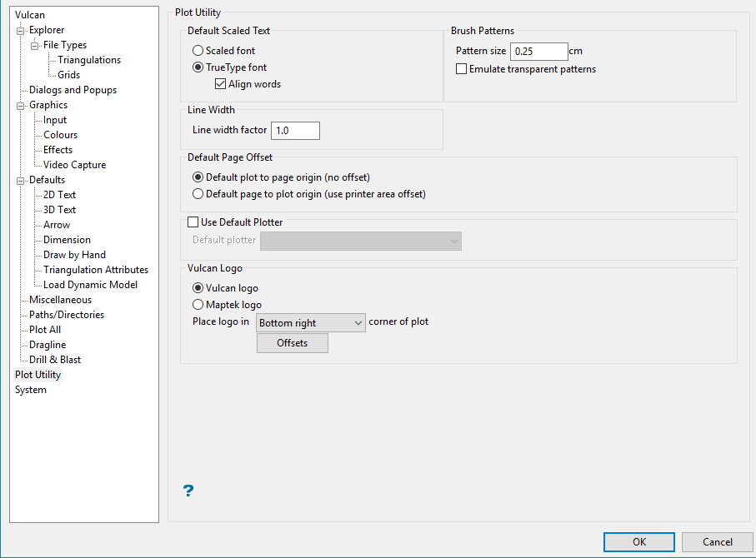Confirm settings with the OK button
The width and height of the screenshot is (756, 558).
coord(638,542)
